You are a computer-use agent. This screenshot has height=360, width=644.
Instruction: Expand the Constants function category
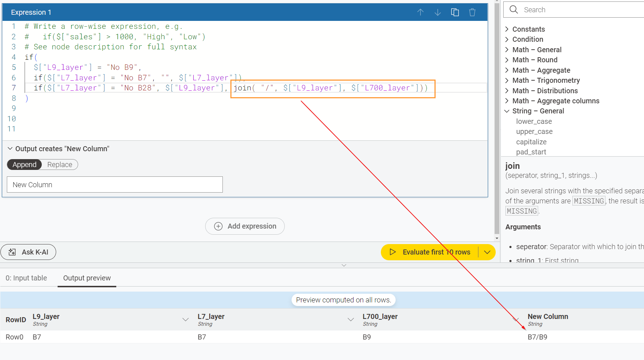[507, 29]
